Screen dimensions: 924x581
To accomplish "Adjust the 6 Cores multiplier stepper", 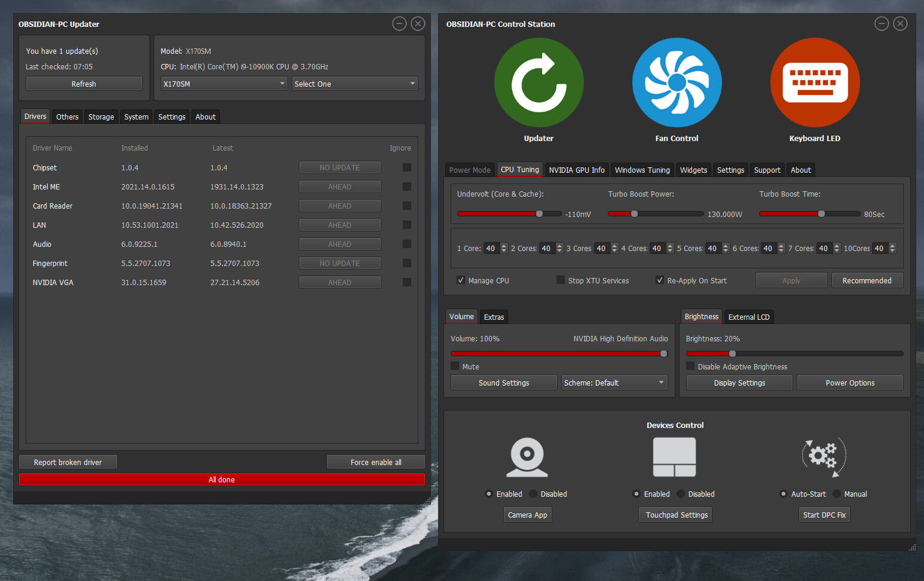I will [x=781, y=248].
